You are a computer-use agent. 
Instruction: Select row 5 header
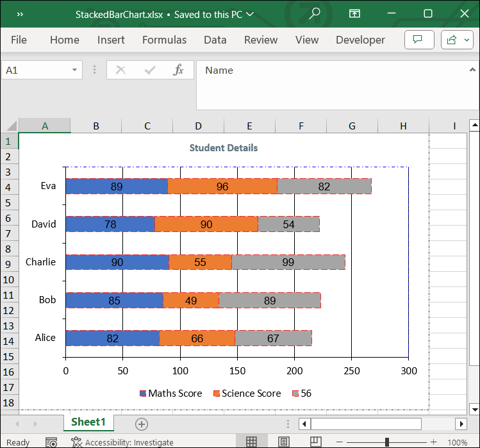pos(8,203)
